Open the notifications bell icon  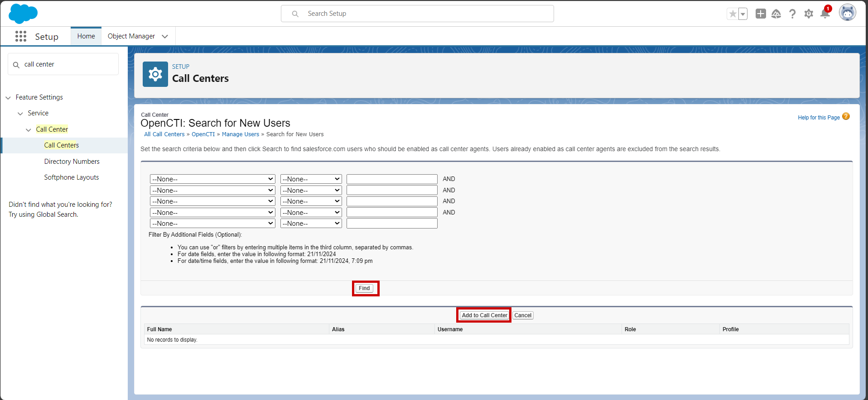[825, 14]
